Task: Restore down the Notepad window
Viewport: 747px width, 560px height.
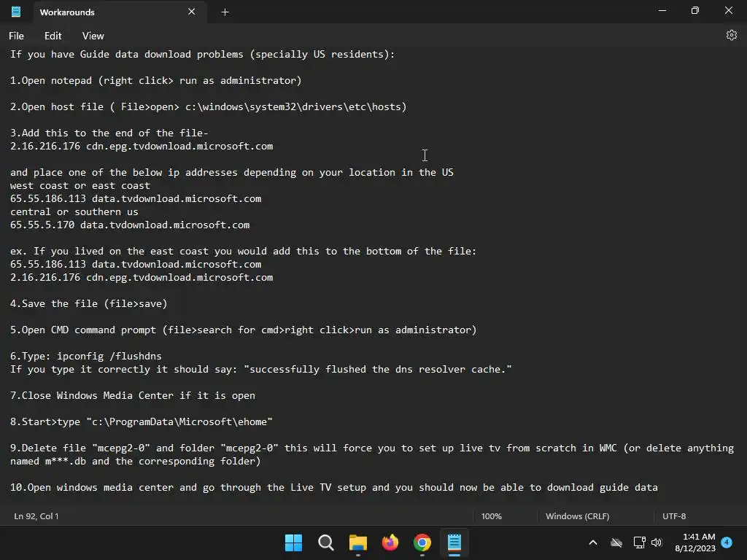Action: point(695,10)
